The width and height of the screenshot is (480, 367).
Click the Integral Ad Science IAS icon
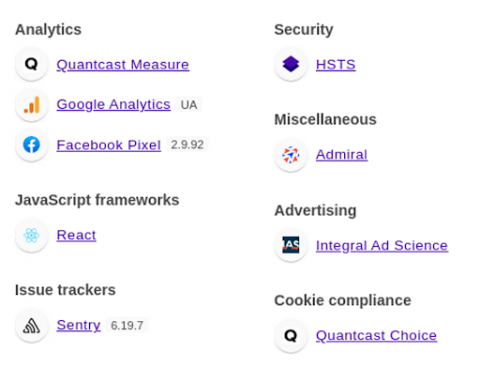(291, 245)
